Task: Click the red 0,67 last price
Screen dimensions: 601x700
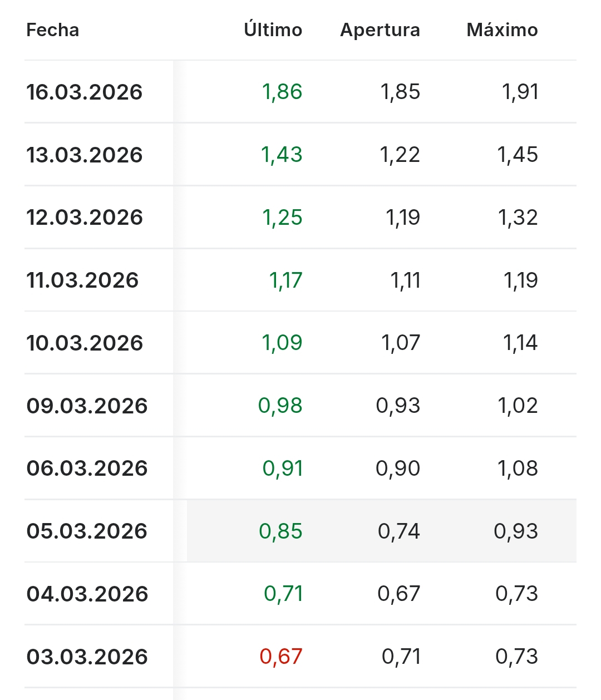Action: (x=280, y=657)
